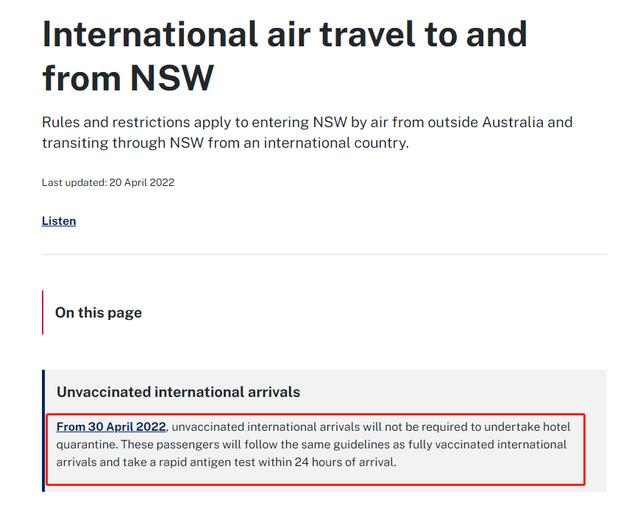The width and height of the screenshot is (640, 508).
Task: Click the 'International air travel to and' title line
Action: pyautogui.click(x=285, y=35)
